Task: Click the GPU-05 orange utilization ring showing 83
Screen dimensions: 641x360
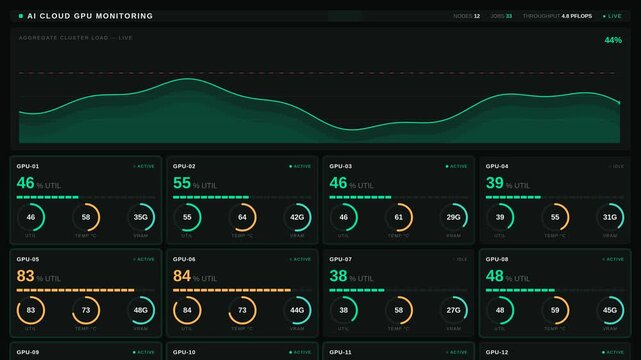Action: point(31,310)
